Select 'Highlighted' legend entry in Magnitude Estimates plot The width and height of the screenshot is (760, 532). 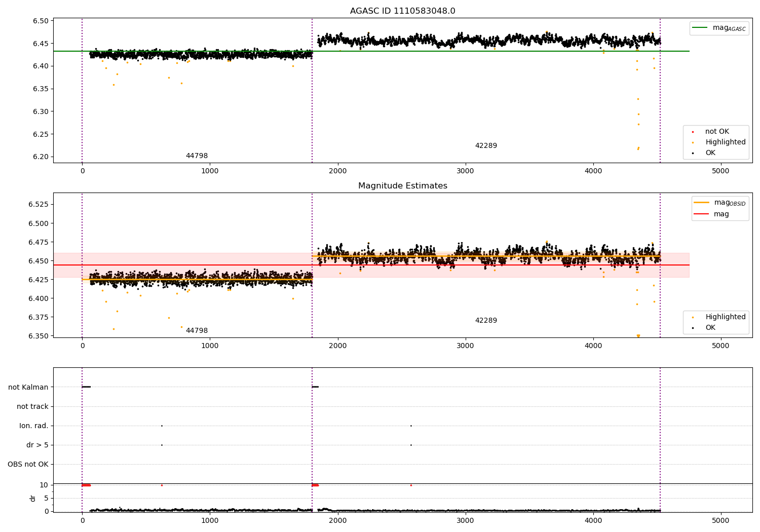point(726,317)
